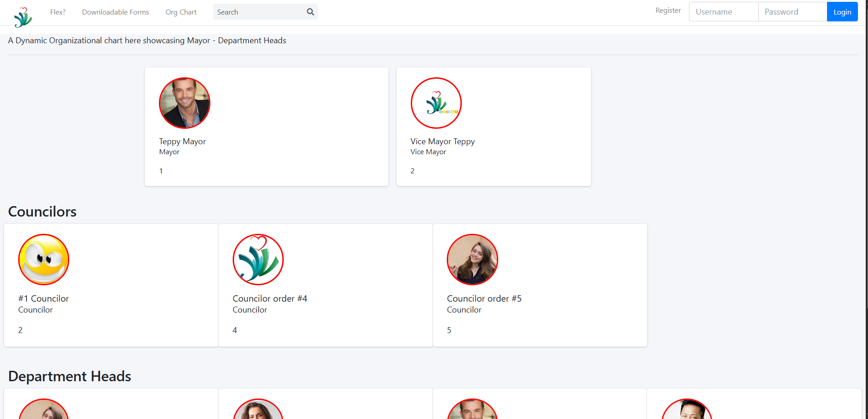Click the site logo in the navbar
This screenshot has width=868, height=419.
(23, 17)
